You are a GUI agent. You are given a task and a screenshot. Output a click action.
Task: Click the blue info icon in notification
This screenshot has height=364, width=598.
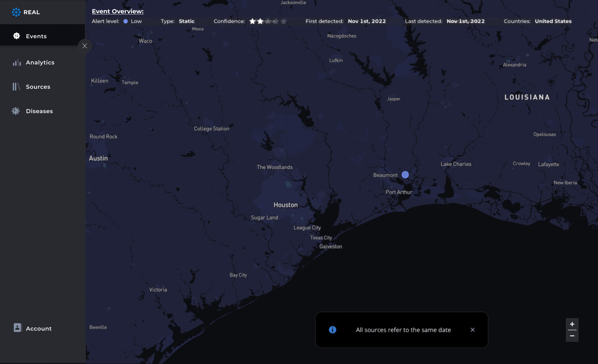click(332, 330)
